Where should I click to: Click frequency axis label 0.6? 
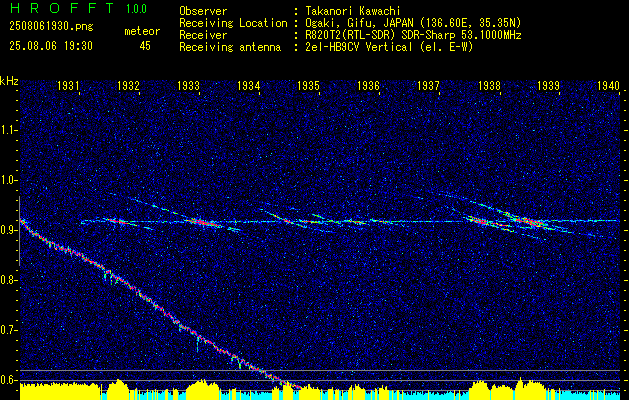point(7,380)
